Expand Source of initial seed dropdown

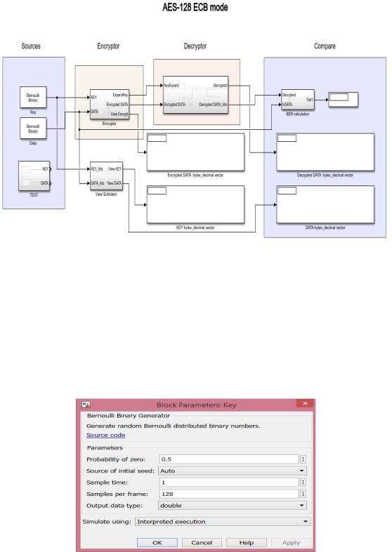tap(233, 471)
